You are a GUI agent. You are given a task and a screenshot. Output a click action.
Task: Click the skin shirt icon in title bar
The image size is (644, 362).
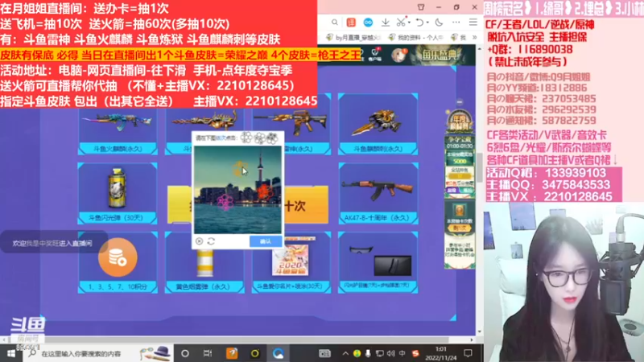pos(421,7)
